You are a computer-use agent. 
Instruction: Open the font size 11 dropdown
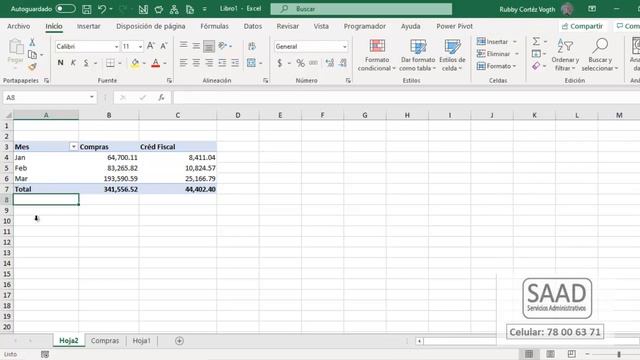(x=140, y=47)
